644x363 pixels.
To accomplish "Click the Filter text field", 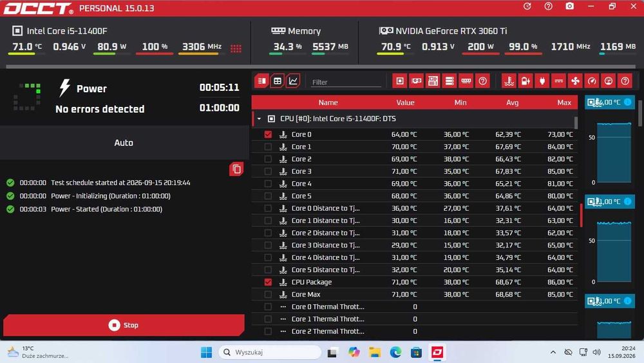I will pyautogui.click(x=346, y=82).
